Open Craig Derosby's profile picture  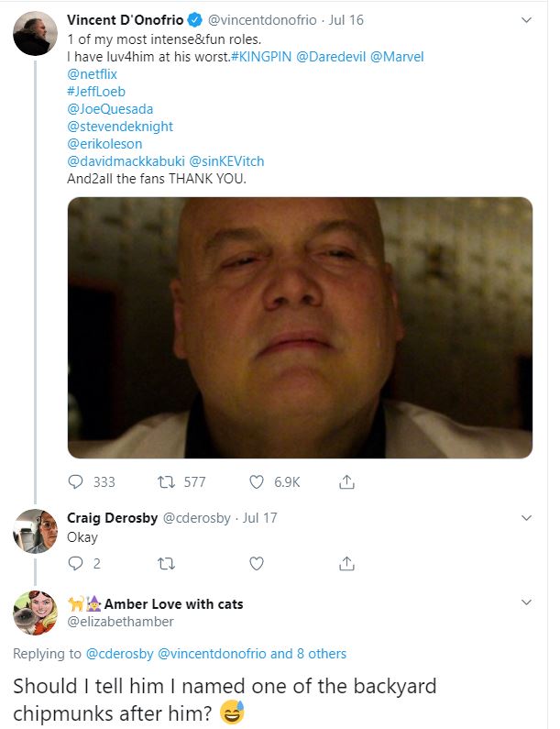(x=36, y=531)
